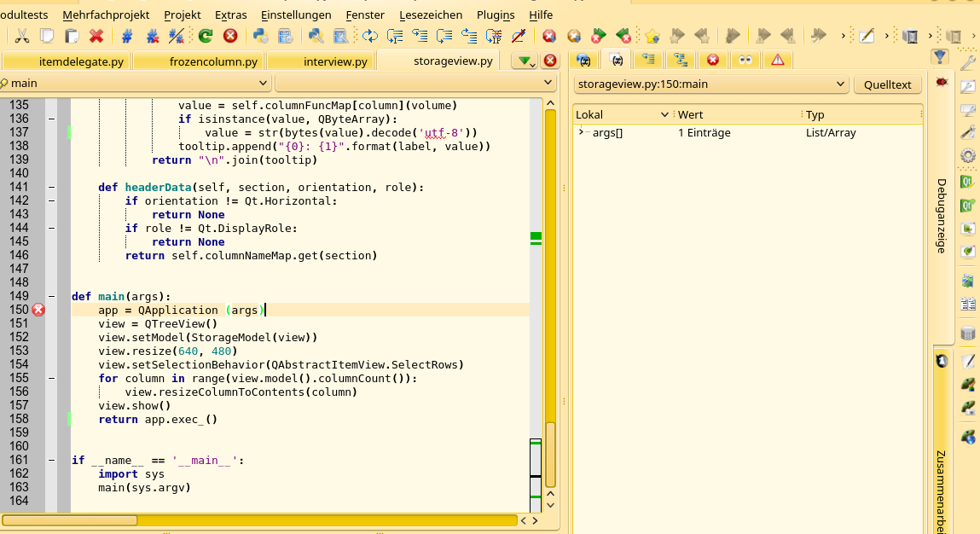Click the Cut scissors icon
This screenshot has width=980, height=534.
pos(23,36)
